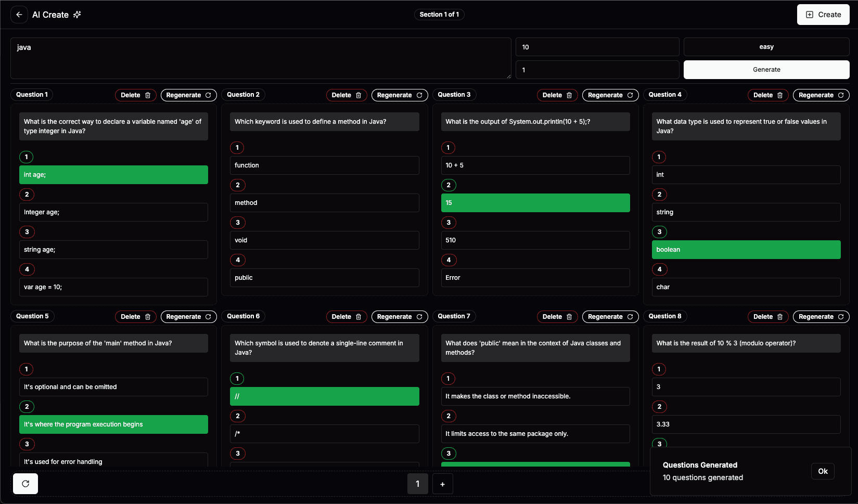This screenshot has height=504, width=858.
Task: Click the refresh icon at bottom left
Action: coord(25,484)
